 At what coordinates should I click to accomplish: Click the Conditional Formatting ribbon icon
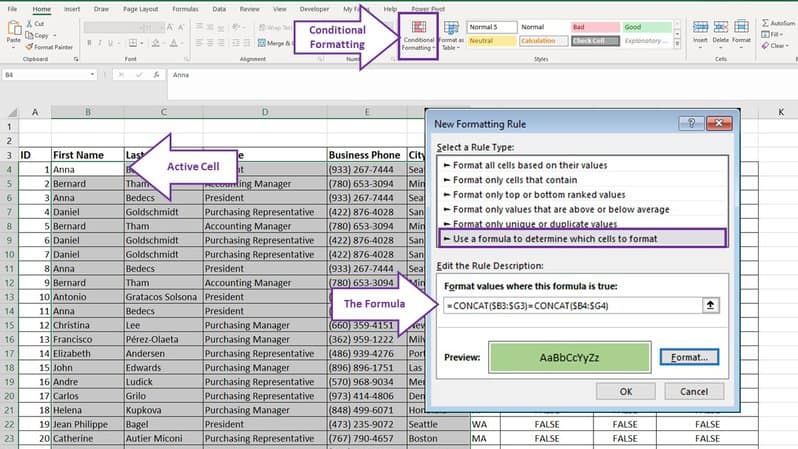click(x=418, y=27)
